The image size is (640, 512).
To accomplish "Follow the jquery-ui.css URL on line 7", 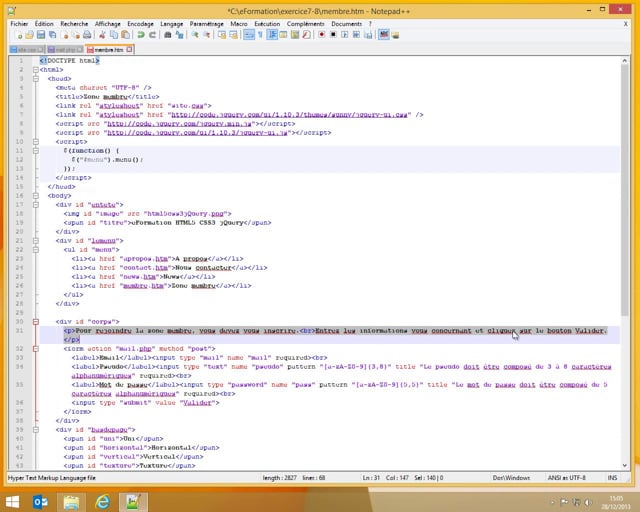I will 289,115.
